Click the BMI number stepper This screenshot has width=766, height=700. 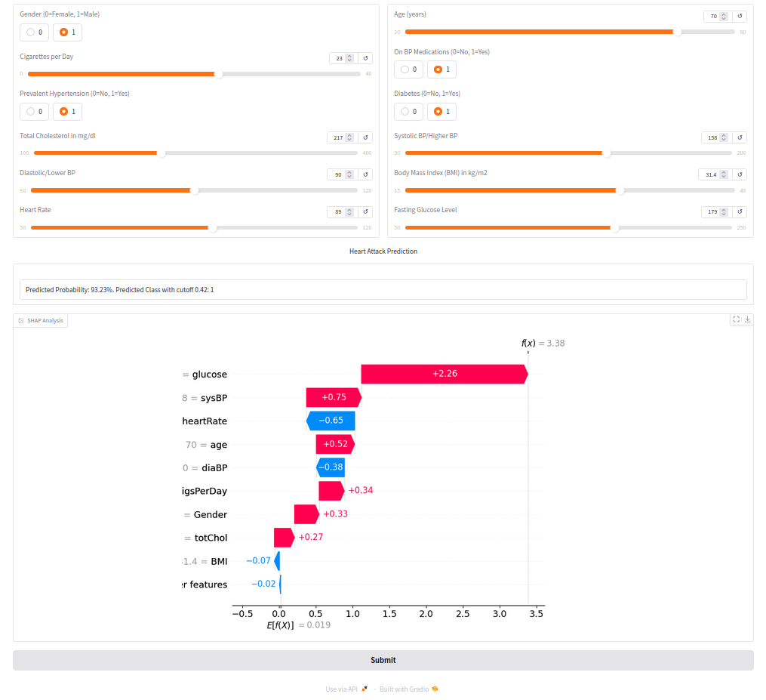pyautogui.click(x=723, y=174)
